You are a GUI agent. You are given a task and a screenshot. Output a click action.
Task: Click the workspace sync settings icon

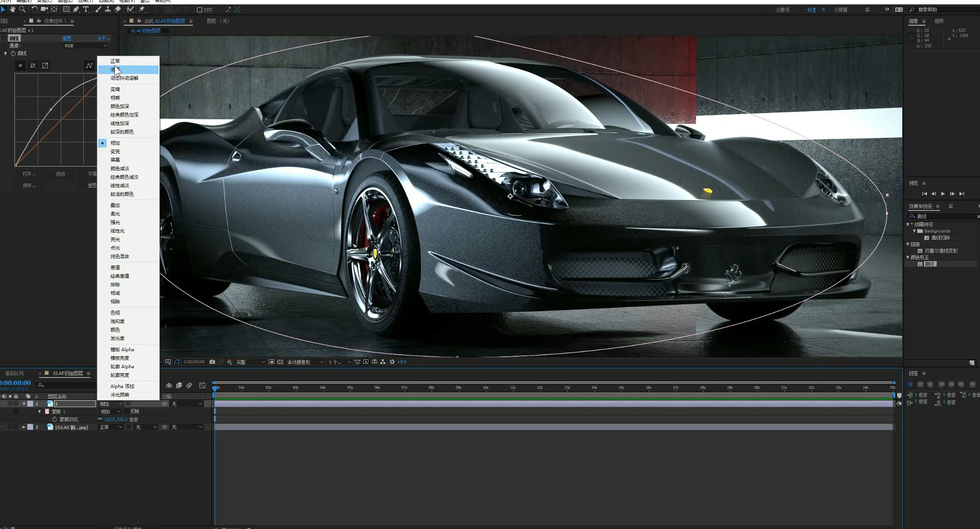pos(899,10)
